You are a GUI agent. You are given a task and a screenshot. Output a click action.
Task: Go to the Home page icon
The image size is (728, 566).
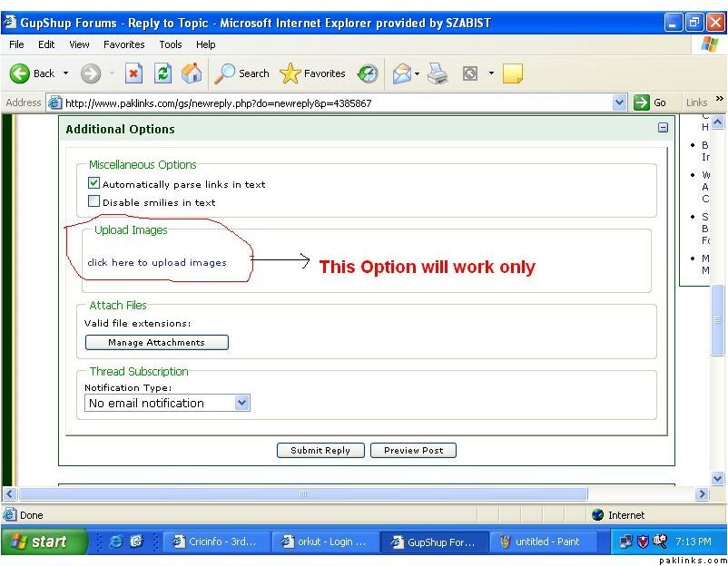(192, 73)
